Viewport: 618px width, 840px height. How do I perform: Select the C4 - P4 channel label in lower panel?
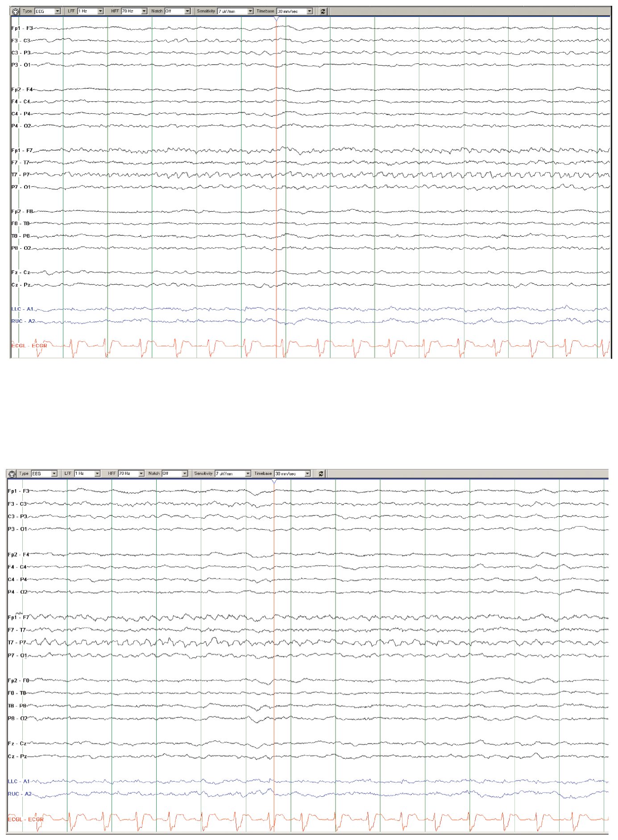click(x=17, y=579)
